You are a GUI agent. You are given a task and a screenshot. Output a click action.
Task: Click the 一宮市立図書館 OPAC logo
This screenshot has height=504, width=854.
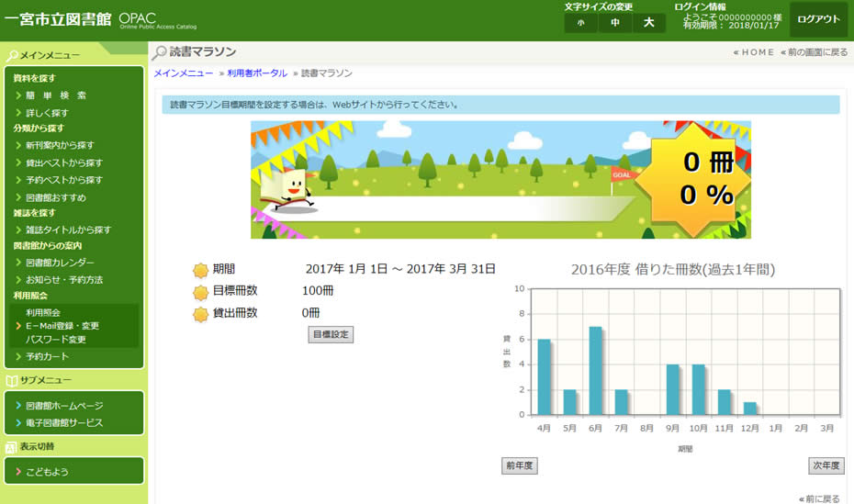pyautogui.click(x=92, y=19)
